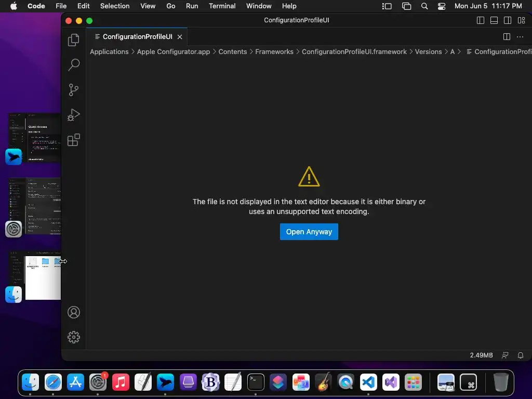Split the editor right
Viewport: 532px width, 399px height.
coord(507,37)
